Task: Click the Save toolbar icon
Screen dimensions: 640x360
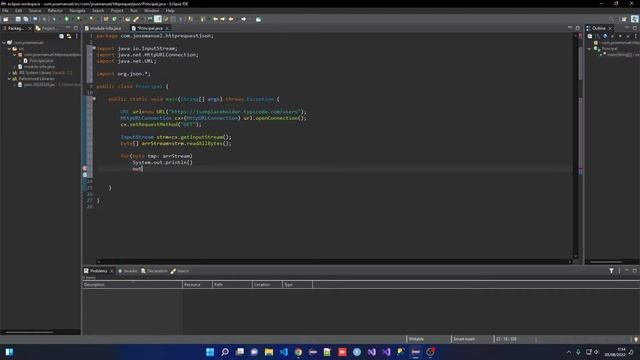Action: 18,19
